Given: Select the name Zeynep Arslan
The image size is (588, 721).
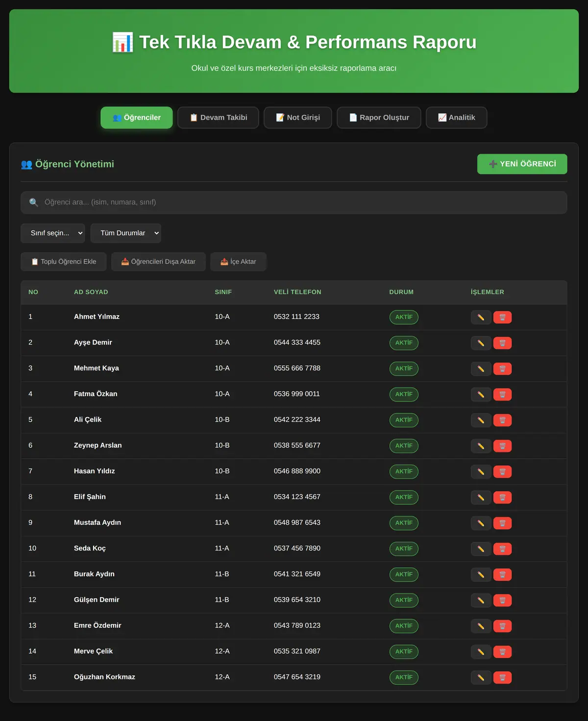Looking at the screenshot, I should [98, 445].
